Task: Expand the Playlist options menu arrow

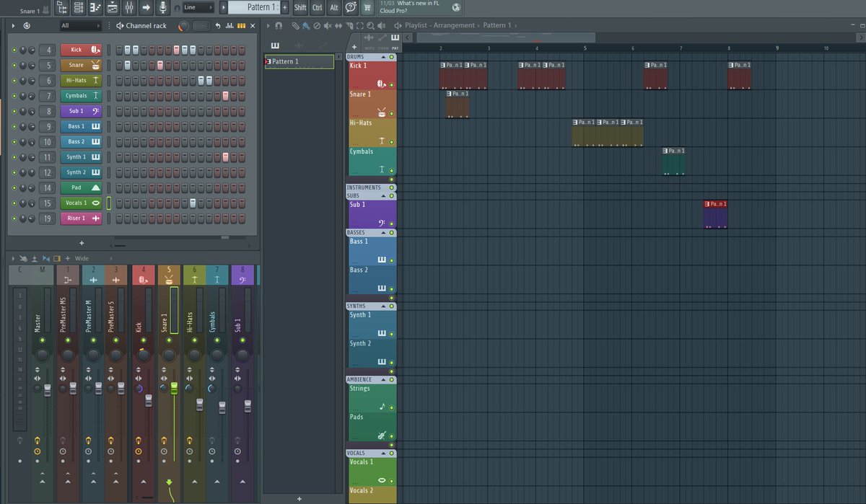Action: click(268, 26)
